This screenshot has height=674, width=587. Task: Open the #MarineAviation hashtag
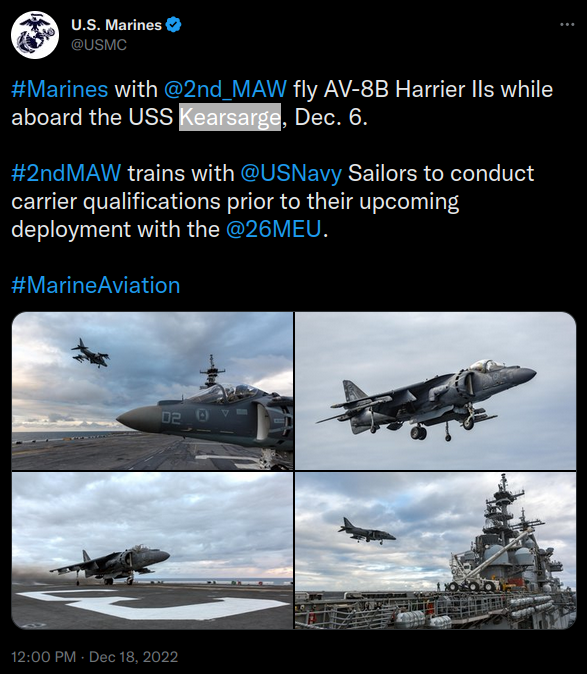(x=95, y=285)
